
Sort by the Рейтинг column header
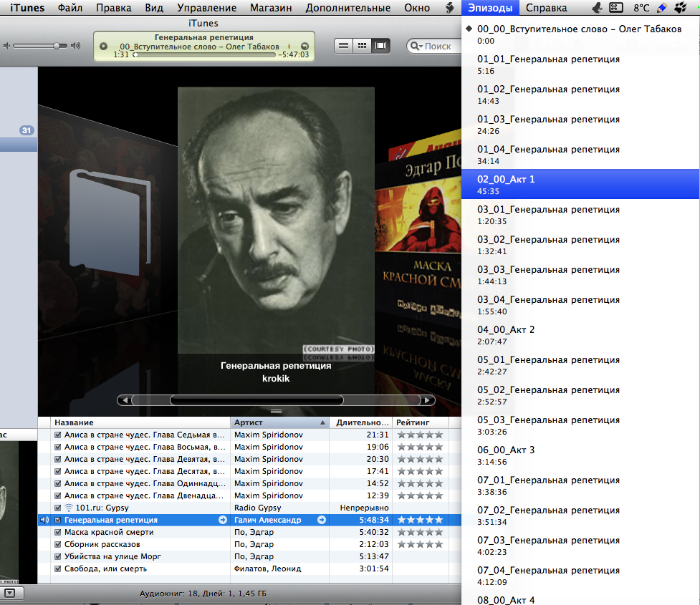420,422
